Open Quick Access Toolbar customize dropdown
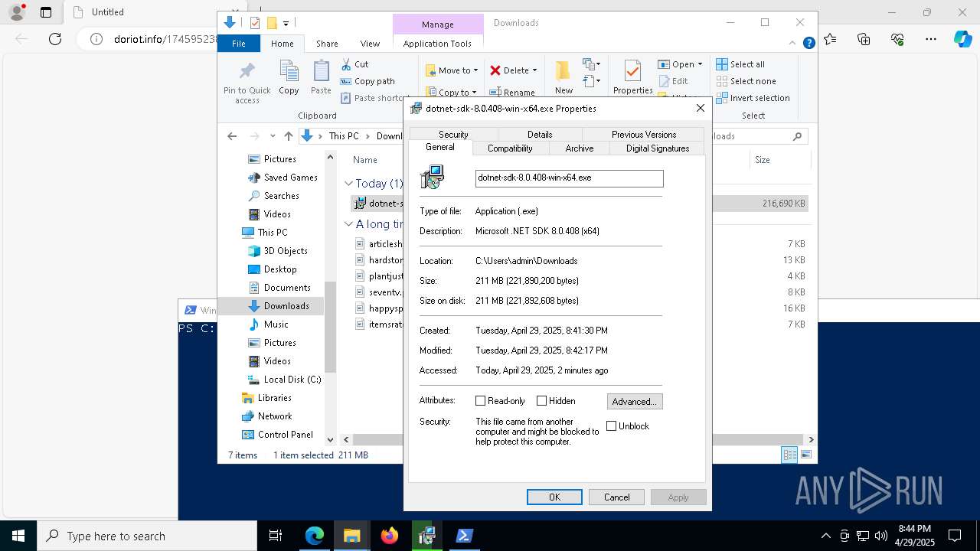 click(286, 23)
